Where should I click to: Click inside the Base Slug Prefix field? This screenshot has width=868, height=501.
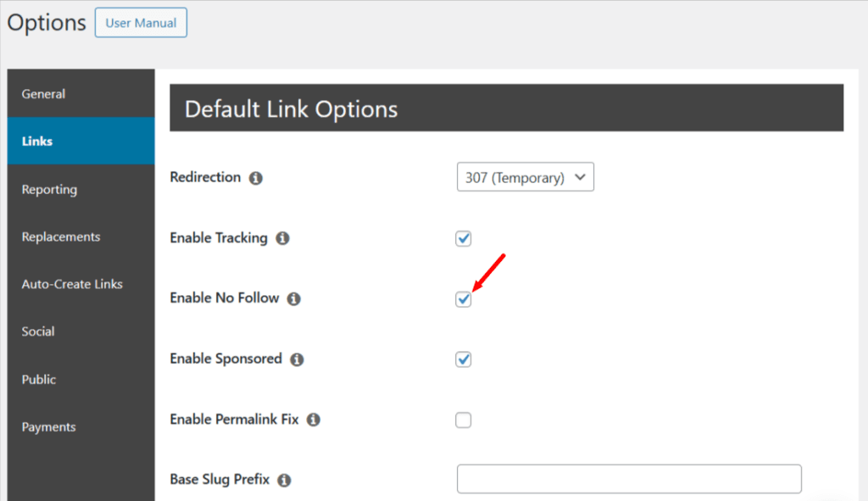click(628, 478)
